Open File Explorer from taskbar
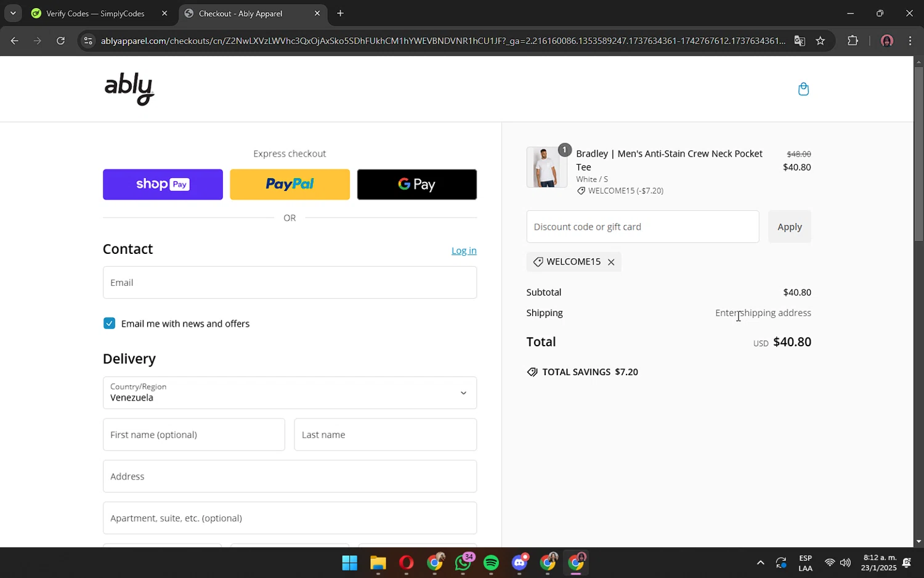The width and height of the screenshot is (924, 578). (378, 563)
